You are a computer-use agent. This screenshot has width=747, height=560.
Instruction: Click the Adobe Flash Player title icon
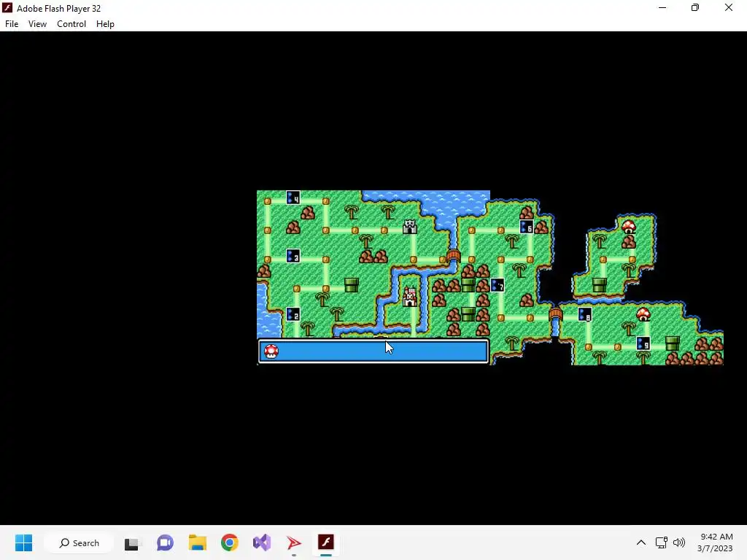(x=7, y=8)
